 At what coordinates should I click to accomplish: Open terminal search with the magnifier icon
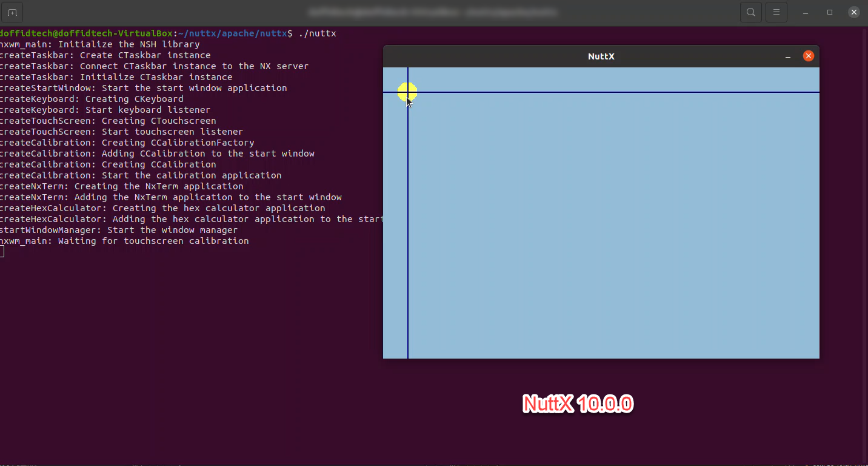click(750, 12)
